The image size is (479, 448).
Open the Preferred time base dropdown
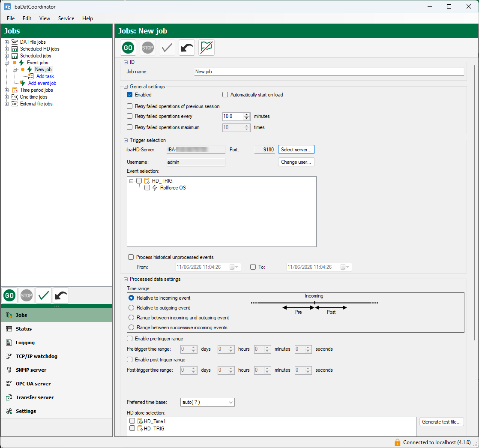click(x=207, y=402)
